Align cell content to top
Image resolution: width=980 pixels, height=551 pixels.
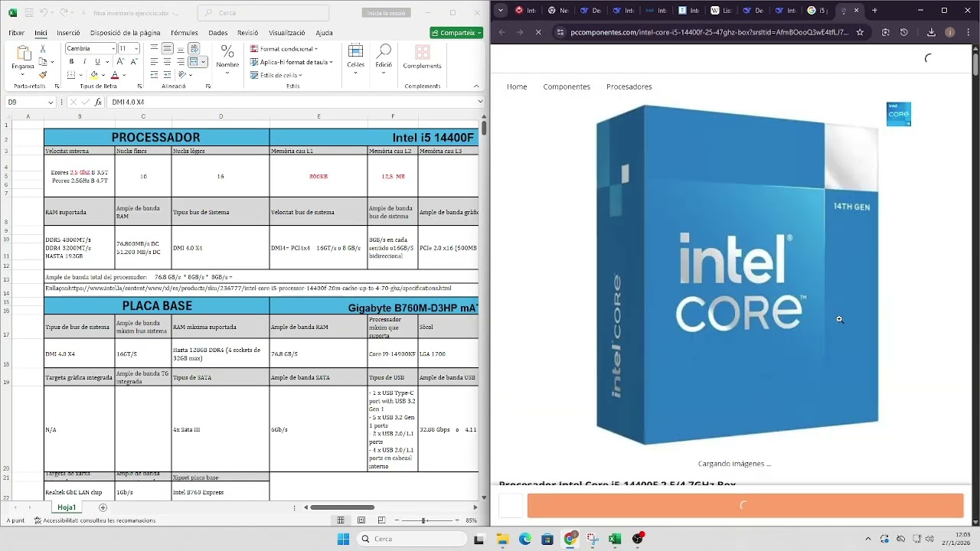(154, 48)
